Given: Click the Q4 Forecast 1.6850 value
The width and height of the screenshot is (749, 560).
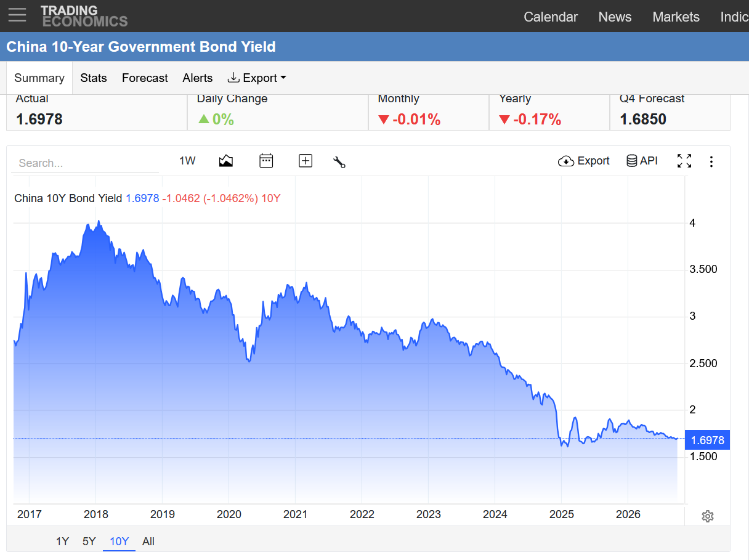Looking at the screenshot, I should (643, 120).
